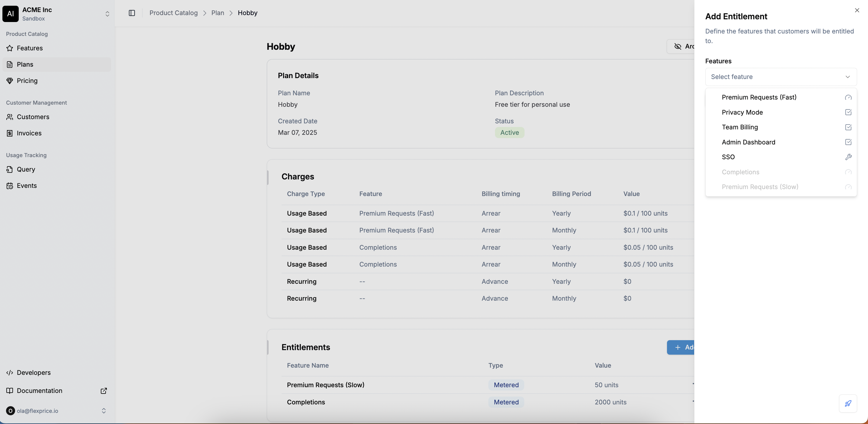This screenshot has width=868, height=424.
Task: Toggle the sidebar panel icon
Action: (132, 13)
